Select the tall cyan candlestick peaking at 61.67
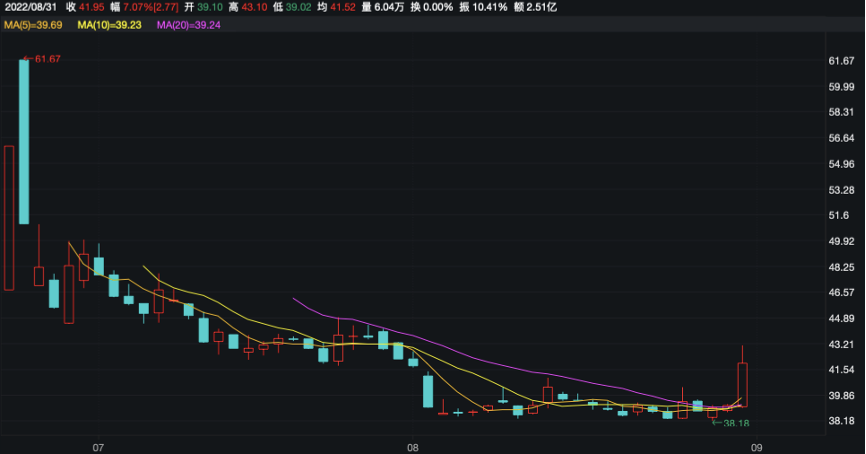Image resolution: width=866 pixels, height=454 pixels. click(x=24, y=141)
